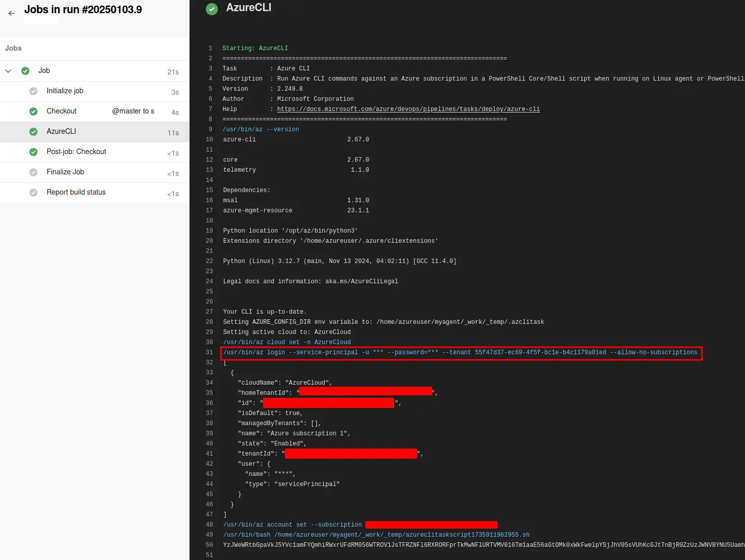Click the /usr/bin/bash azureclitaskscript log line
Screen dimensions: 745x560
point(377,535)
